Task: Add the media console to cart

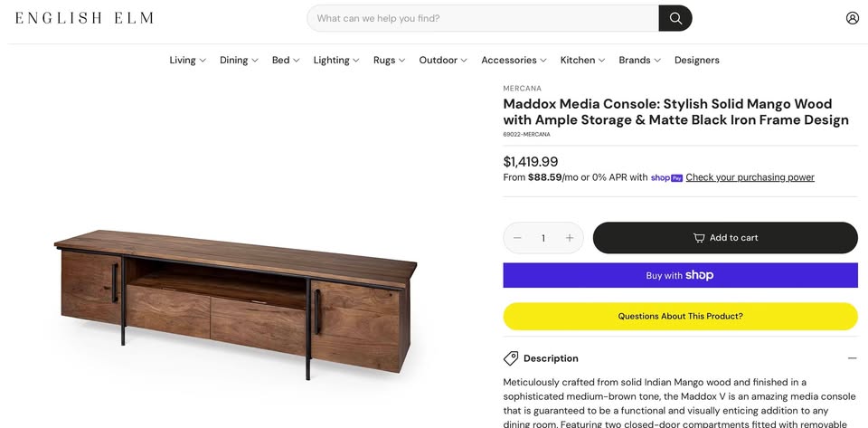Action: click(x=725, y=238)
